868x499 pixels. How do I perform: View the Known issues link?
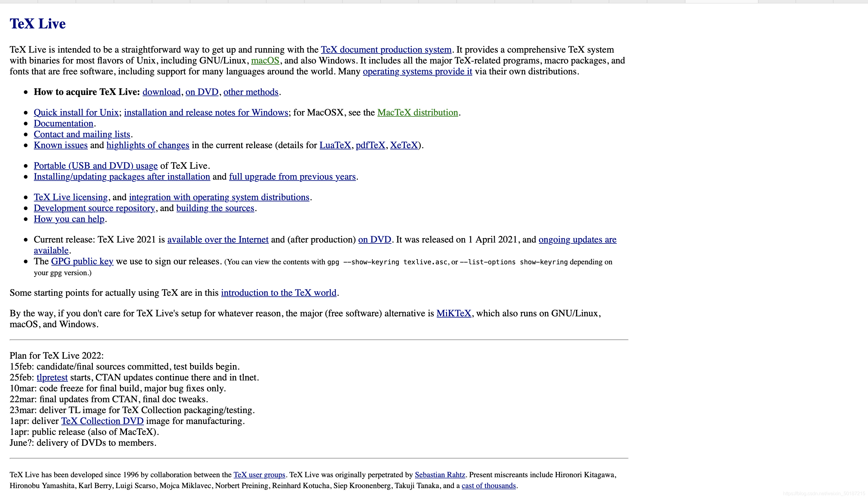click(61, 145)
